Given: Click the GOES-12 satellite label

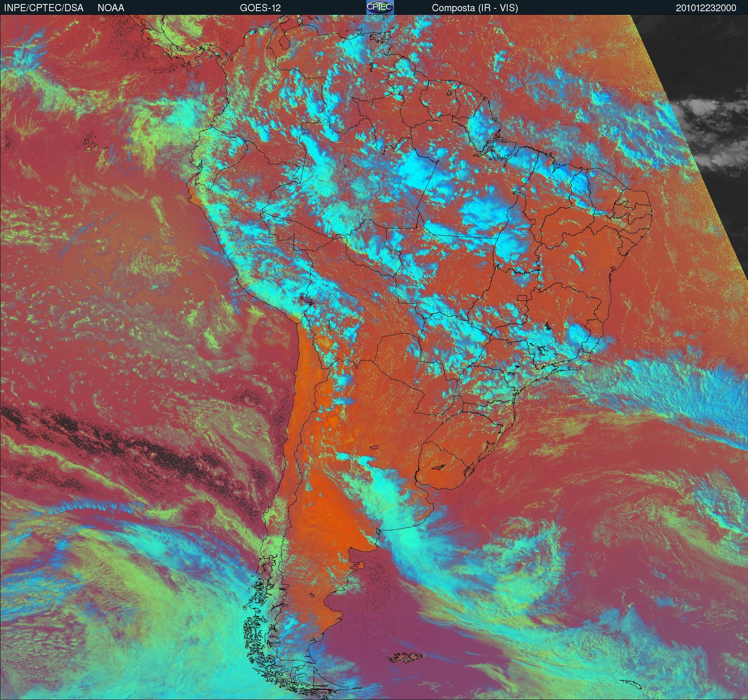Looking at the screenshot, I should coord(260,8).
